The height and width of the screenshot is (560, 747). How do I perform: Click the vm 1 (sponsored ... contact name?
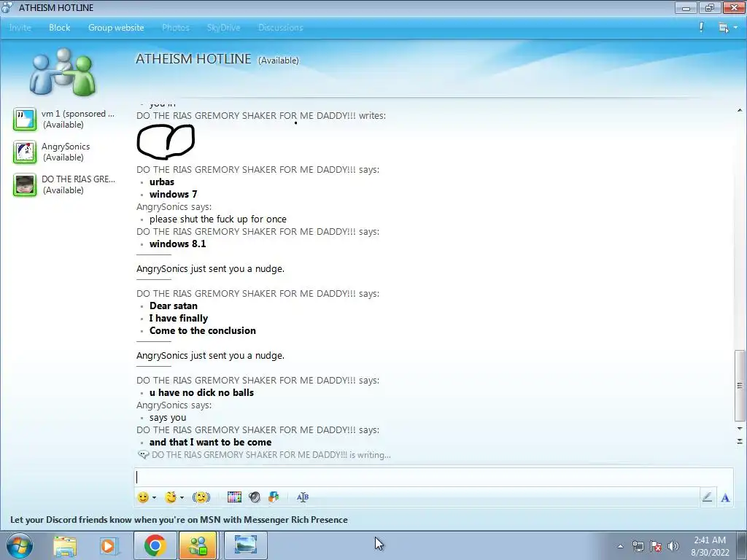point(77,114)
